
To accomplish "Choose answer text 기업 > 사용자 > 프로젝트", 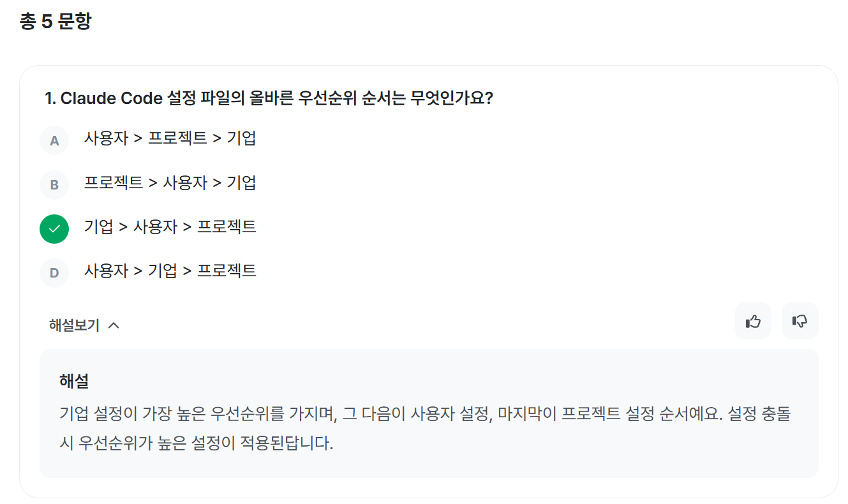I will click(170, 226).
